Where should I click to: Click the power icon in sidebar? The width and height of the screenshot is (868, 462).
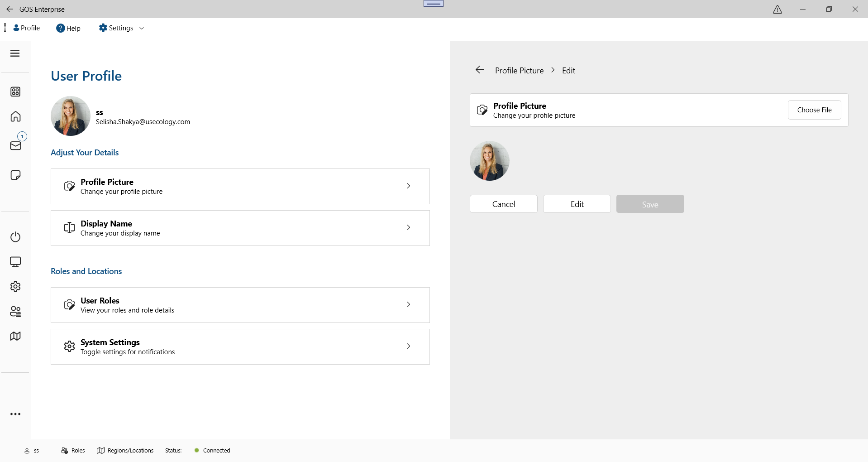(15, 237)
